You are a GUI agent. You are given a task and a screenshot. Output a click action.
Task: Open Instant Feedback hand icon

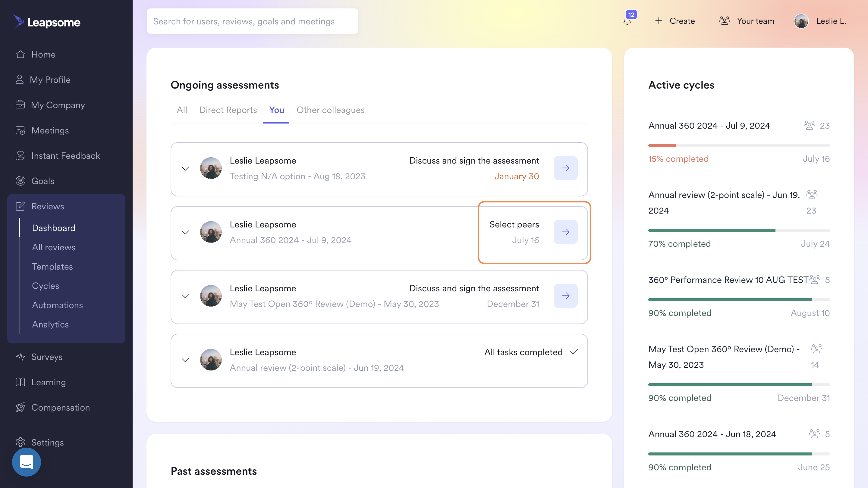pos(20,155)
